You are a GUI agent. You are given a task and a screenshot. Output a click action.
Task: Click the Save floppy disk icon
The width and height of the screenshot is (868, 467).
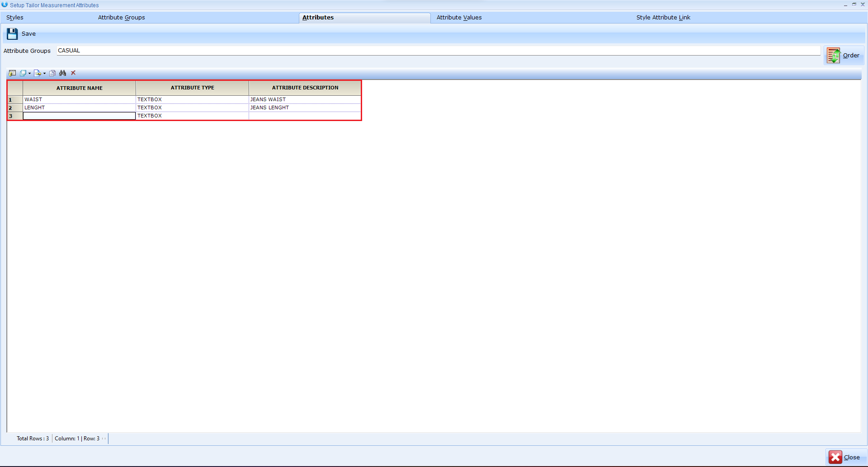tap(12, 34)
